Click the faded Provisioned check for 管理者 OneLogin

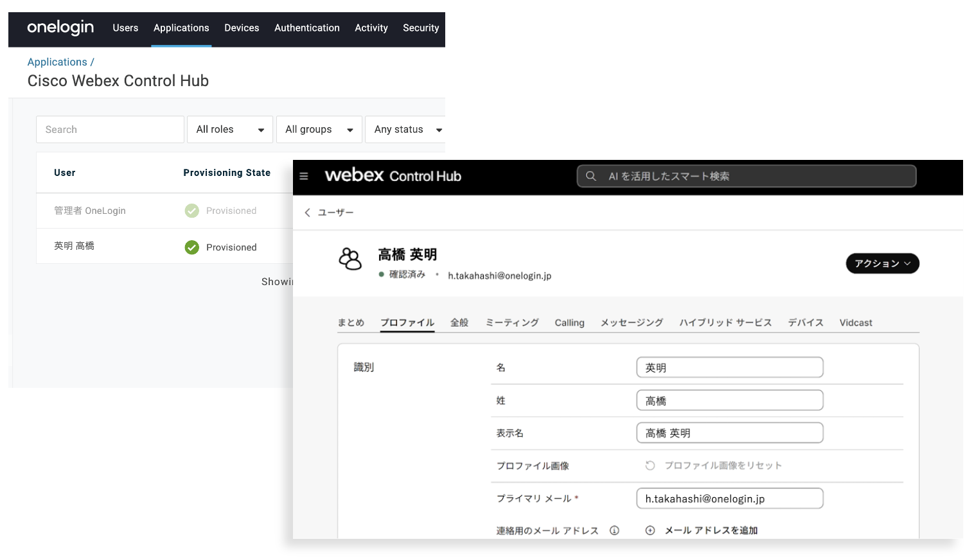click(192, 211)
